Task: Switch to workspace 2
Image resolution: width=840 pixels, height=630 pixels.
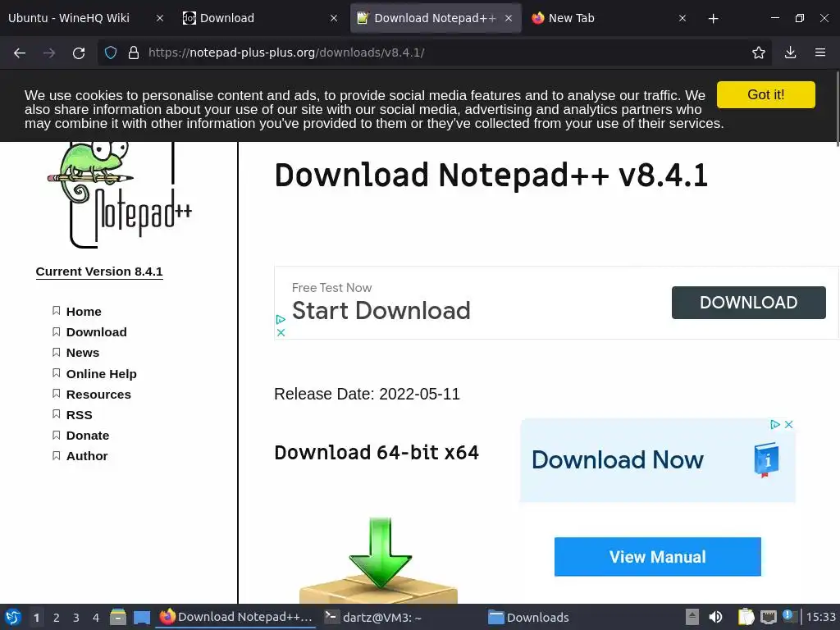Action: click(57, 618)
